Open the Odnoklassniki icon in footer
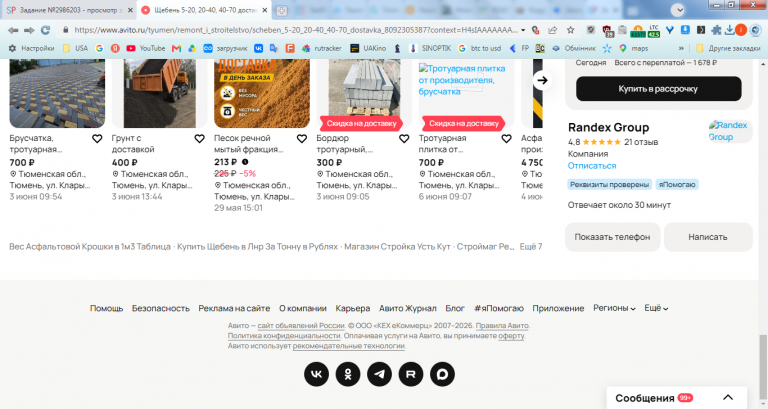The height and width of the screenshot is (409, 768). pos(348,374)
